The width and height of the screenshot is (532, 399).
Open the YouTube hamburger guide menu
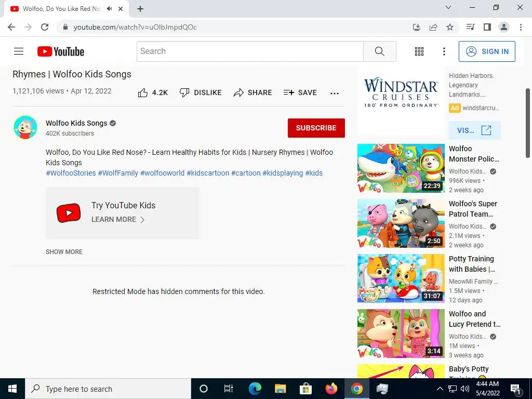[19, 51]
